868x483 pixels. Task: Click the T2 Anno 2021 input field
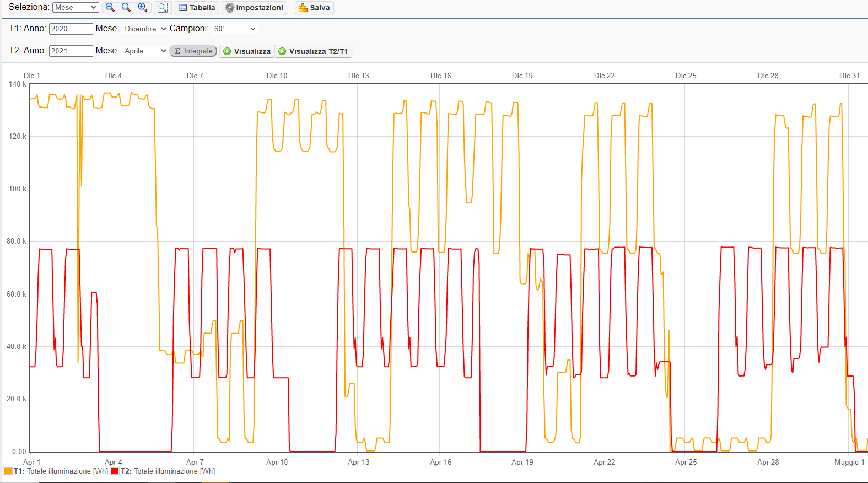point(71,51)
